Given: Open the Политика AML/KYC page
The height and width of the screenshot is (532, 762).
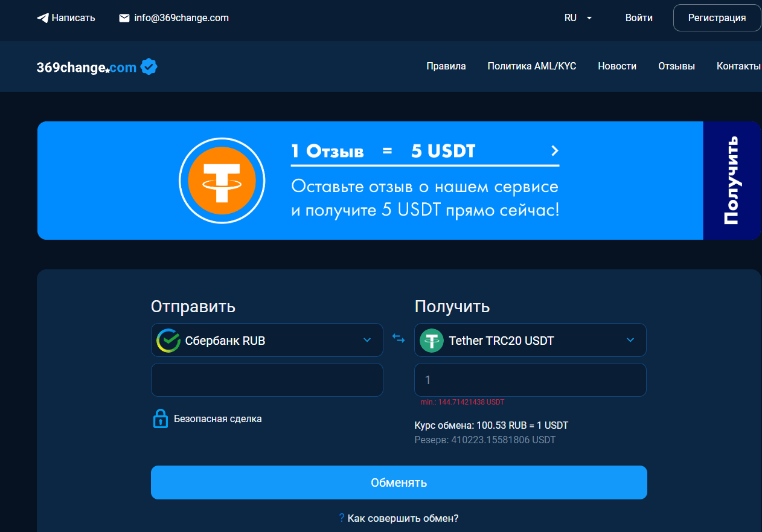Looking at the screenshot, I should 532,66.
